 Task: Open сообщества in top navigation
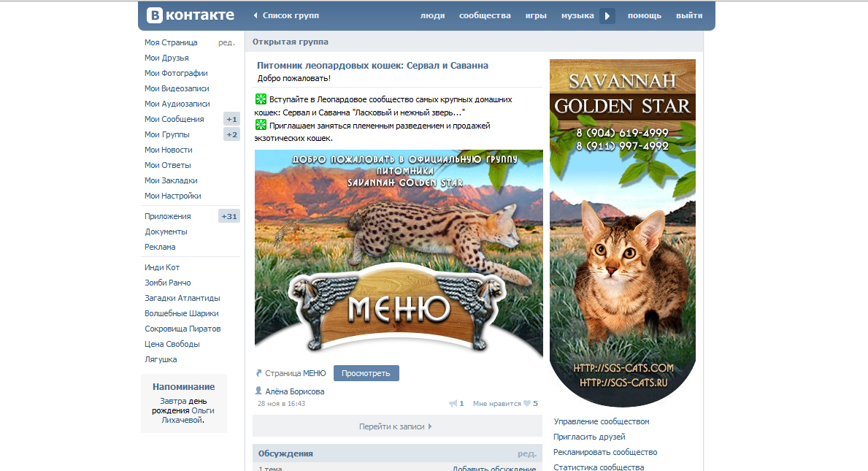(485, 15)
